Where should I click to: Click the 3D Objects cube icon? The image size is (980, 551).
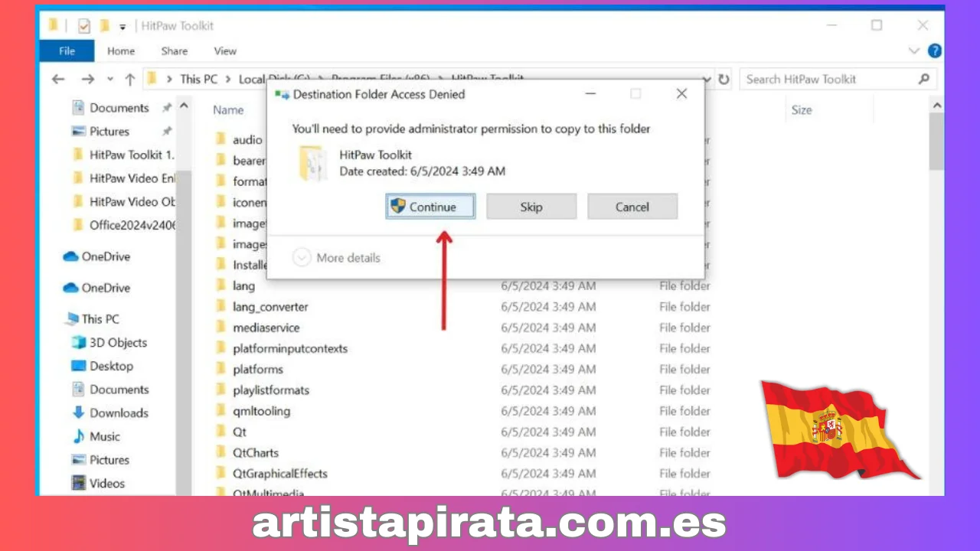pyautogui.click(x=78, y=343)
